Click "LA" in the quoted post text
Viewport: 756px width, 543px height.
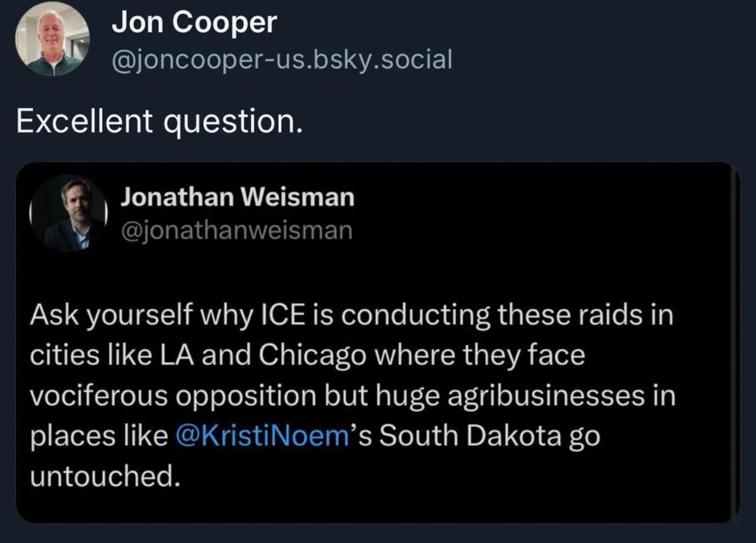coord(180,355)
